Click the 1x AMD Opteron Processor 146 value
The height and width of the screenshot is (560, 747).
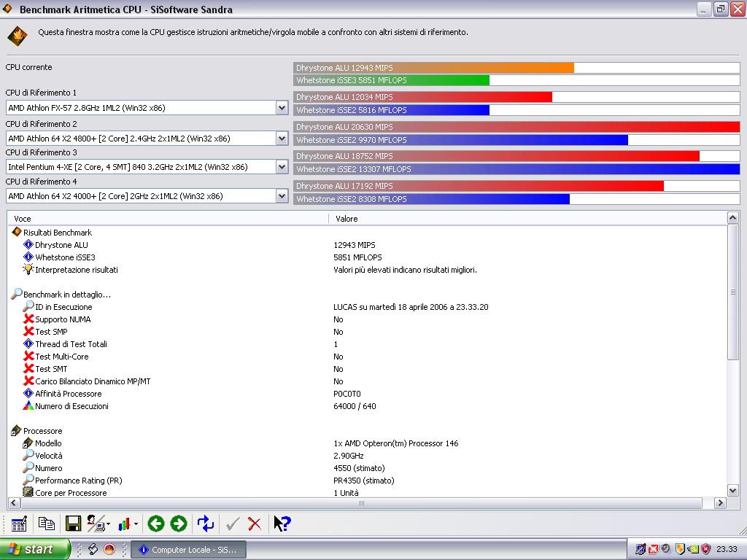click(396, 443)
